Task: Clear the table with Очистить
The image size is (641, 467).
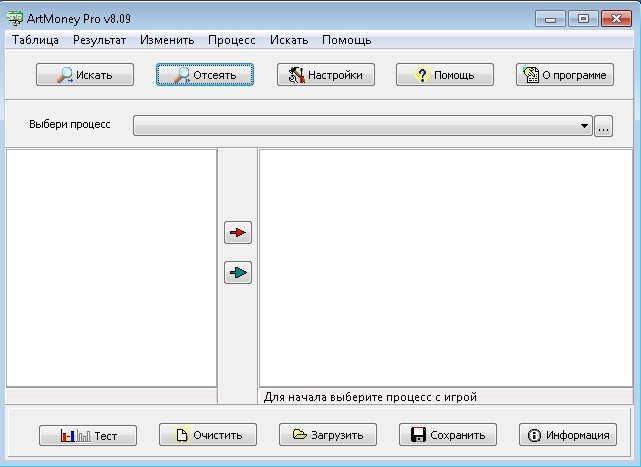Action: coord(208,435)
